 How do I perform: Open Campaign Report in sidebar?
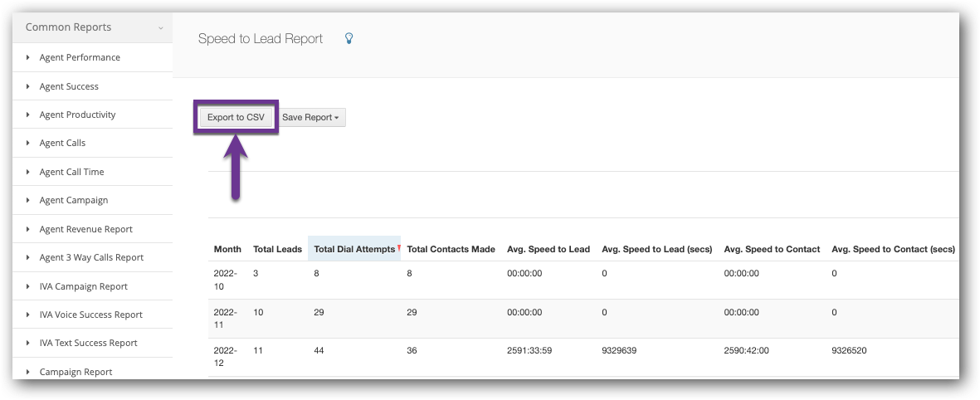click(76, 372)
